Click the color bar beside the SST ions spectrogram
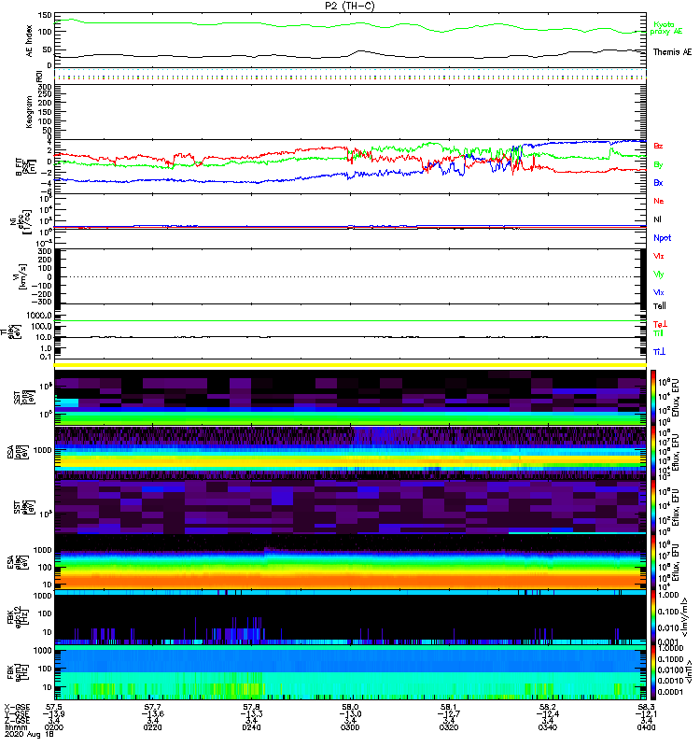The image size is (700, 747). coord(653,396)
